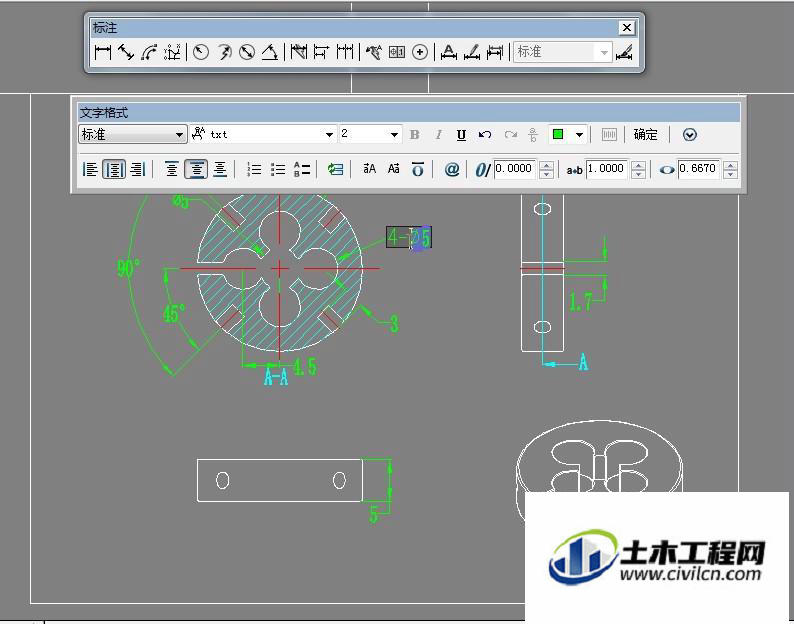Viewport: 794px width, 624px height.
Task: Apply uppercase lettered list formatting
Action: [x=302, y=169]
